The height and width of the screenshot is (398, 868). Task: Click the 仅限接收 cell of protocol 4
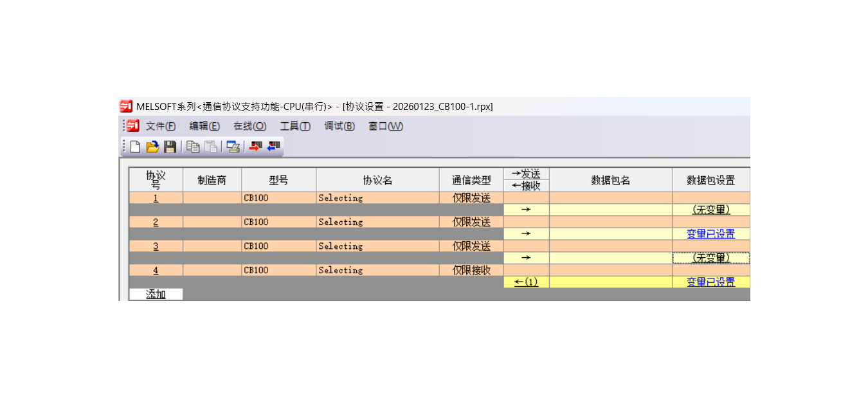[x=471, y=271]
